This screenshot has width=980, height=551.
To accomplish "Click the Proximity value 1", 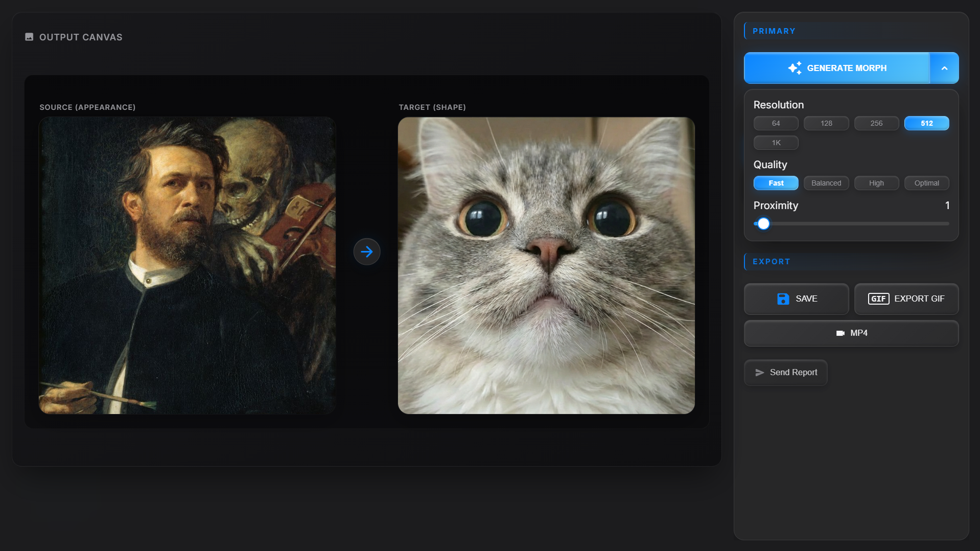I will [947, 205].
